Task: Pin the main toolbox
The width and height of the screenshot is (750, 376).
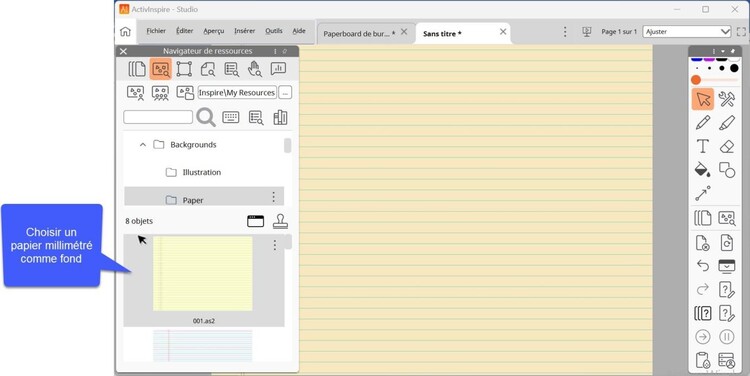Action: [733, 51]
